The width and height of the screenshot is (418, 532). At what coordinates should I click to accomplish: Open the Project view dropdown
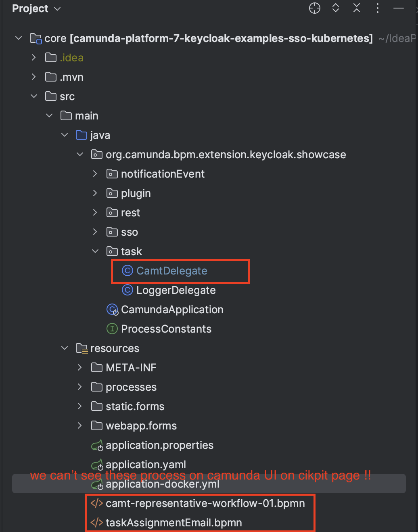pos(36,8)
